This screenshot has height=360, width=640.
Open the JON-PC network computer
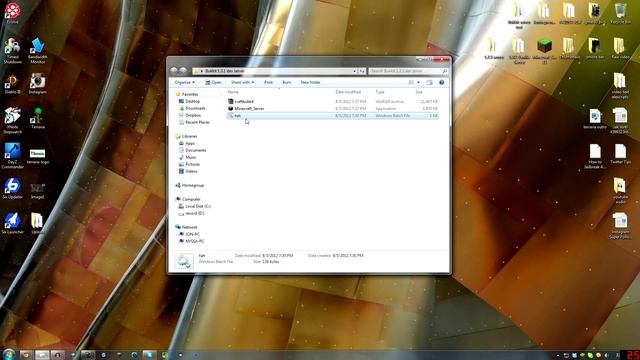189,234
